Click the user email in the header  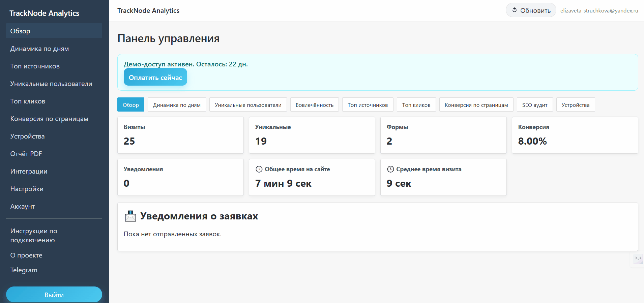click(x=599, y=10)
